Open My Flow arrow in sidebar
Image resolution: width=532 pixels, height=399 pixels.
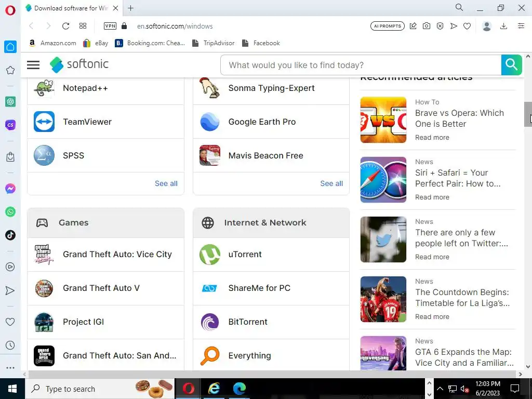pyautogui.click(x=10, y=290)
